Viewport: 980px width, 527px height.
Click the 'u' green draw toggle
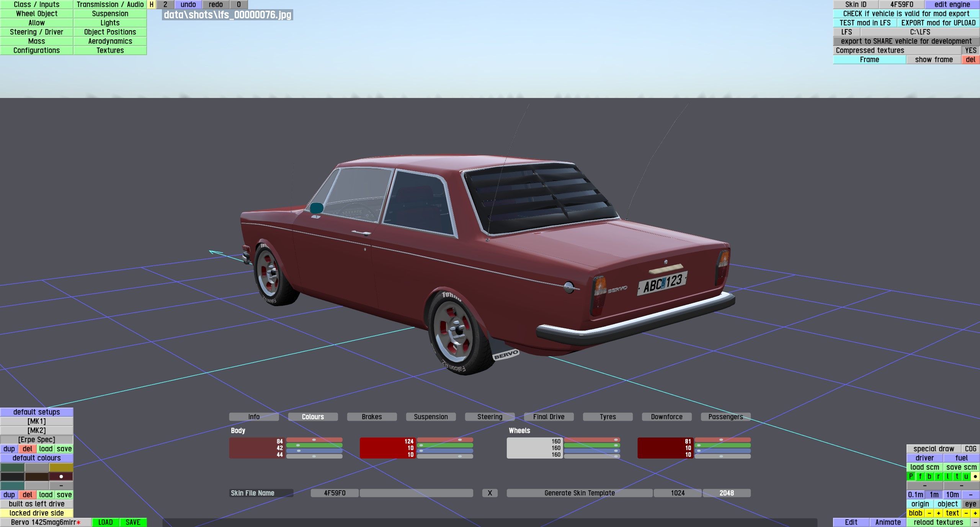[966, 476]
